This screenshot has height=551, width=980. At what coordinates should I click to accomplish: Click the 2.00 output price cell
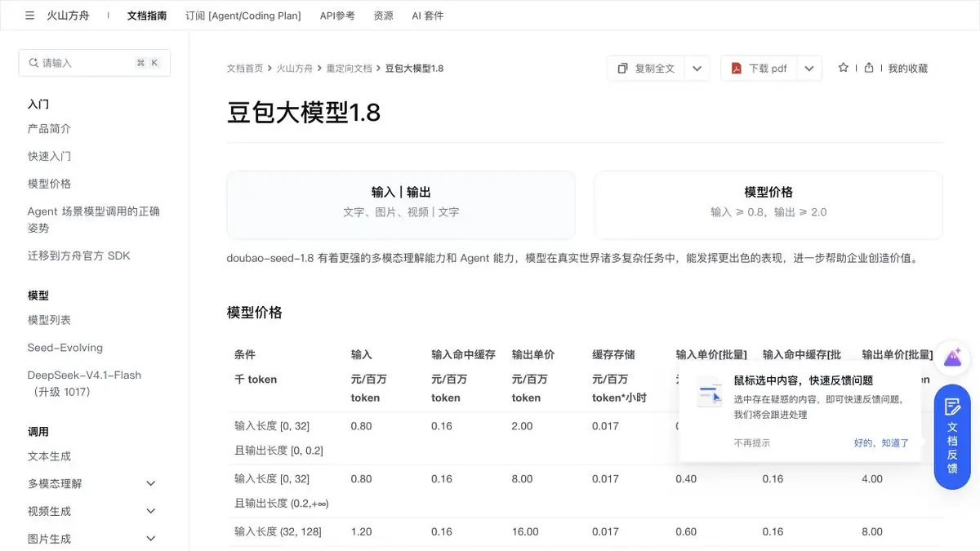coord(523,426)
